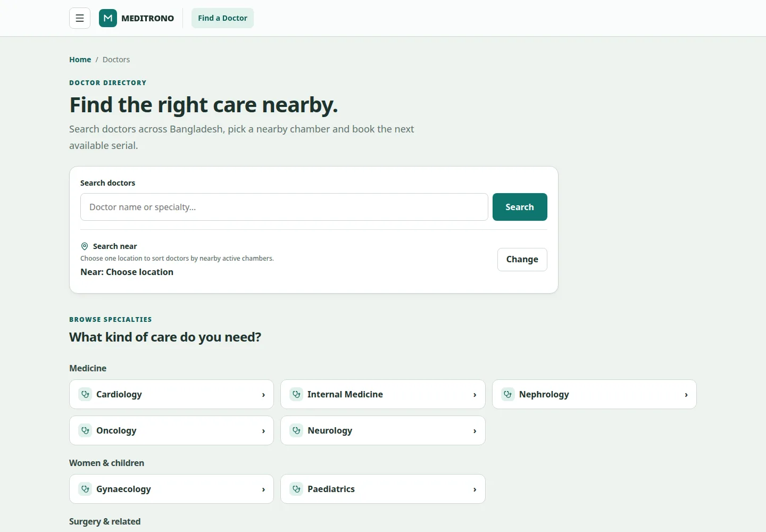Open Internal Medicine via its chevron arrow

tap(474, 395)
